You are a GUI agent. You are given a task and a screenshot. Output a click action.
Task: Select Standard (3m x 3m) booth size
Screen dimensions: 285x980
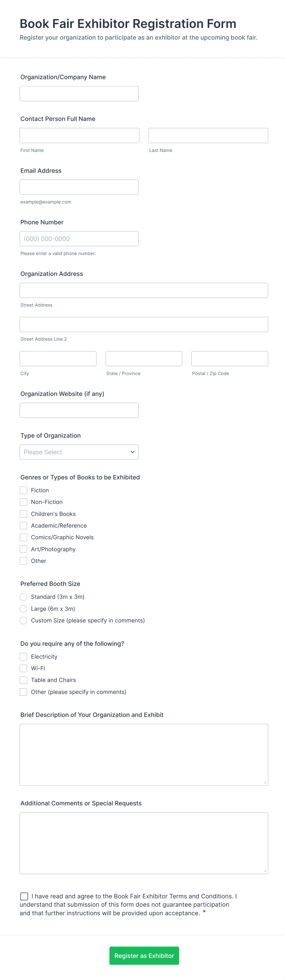click(24, 597)
